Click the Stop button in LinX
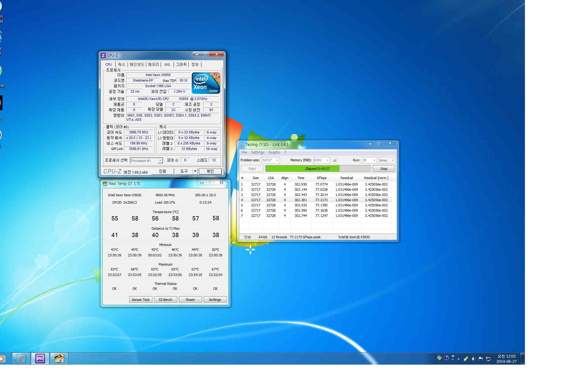The height and width of the screenshot is (368, 588). click(x=384, y=169)
